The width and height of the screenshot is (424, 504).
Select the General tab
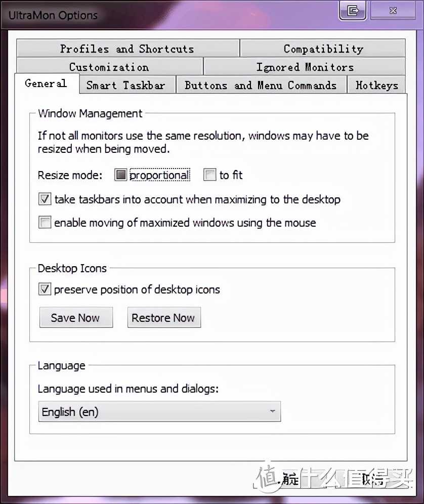(x=47, y=83)
